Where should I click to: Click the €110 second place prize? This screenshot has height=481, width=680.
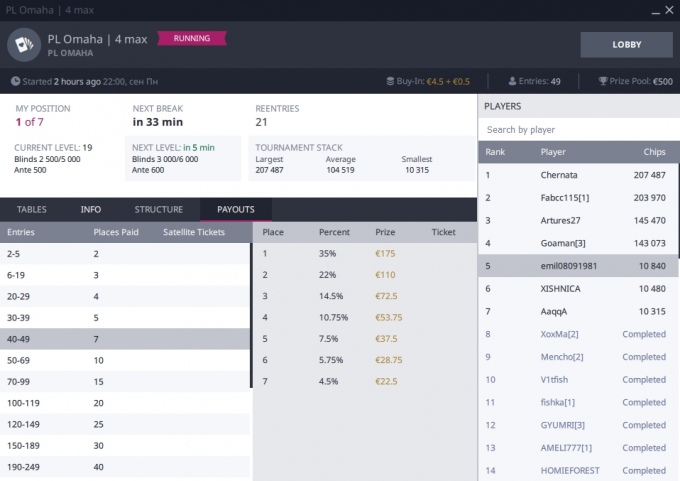pyautogui.click(x=385, y=275)
